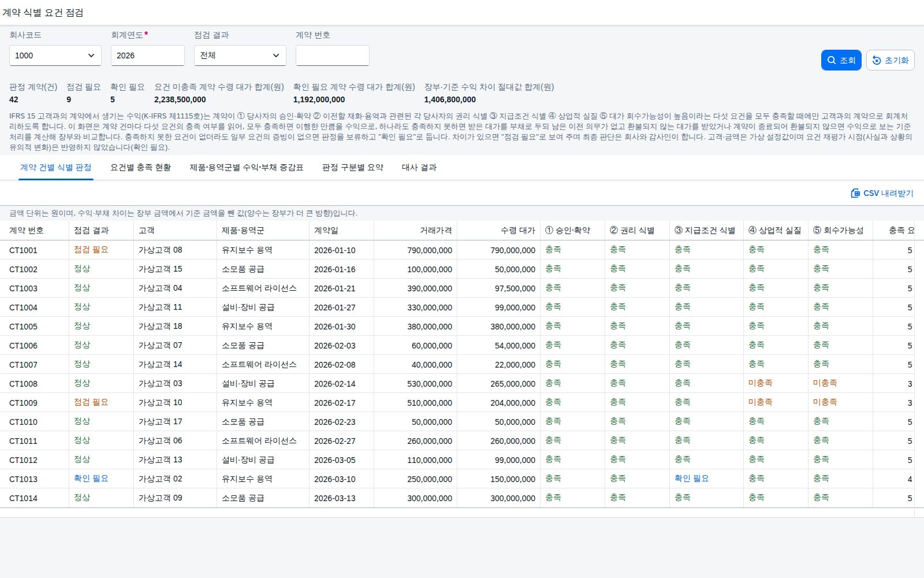Click contract date 2026-01-10
The image size is (924, 578).
pyautogui.click(x=335, y=250)
